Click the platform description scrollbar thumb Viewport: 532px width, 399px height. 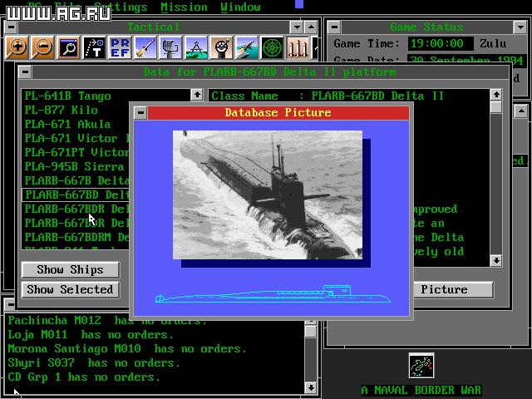(x=496, y=107)
